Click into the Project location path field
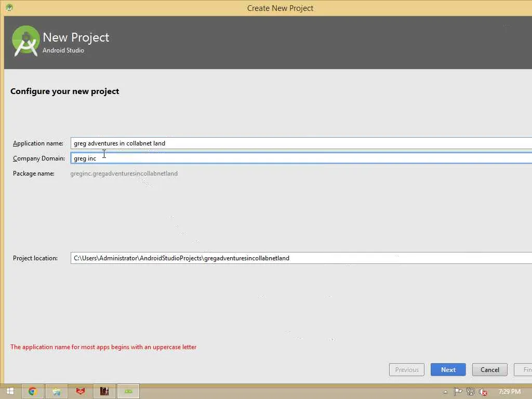 (301, 258)
